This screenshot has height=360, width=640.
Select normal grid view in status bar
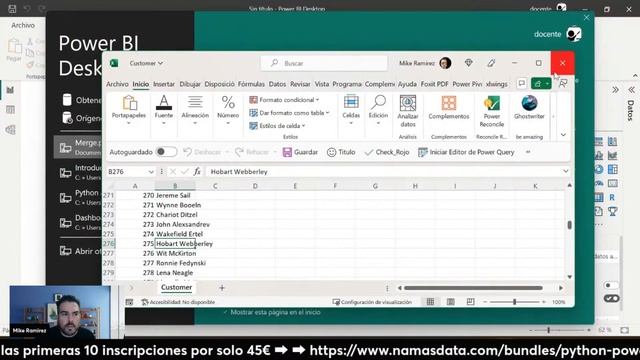point(430,302)
